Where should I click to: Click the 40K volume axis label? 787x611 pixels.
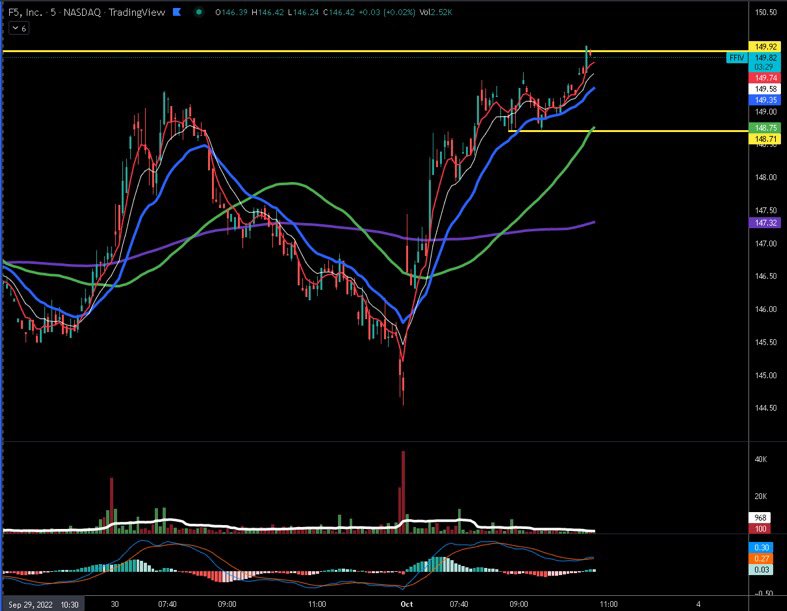[x=760, y=459]
